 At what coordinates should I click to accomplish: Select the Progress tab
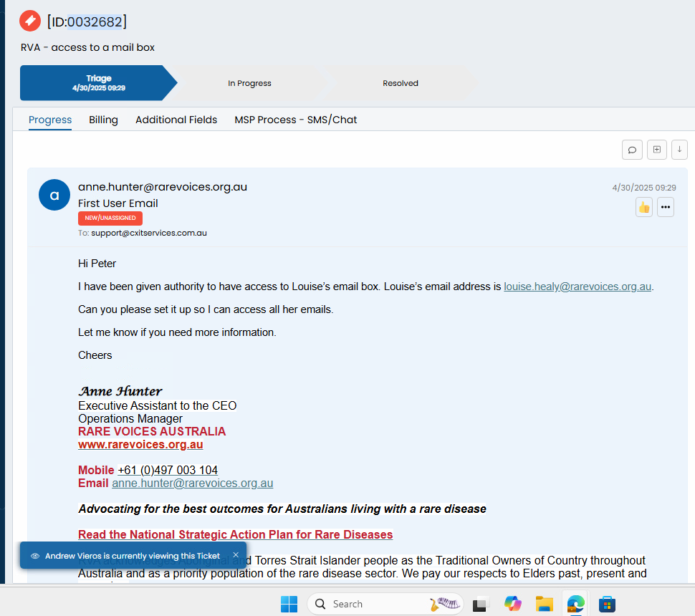50,120
